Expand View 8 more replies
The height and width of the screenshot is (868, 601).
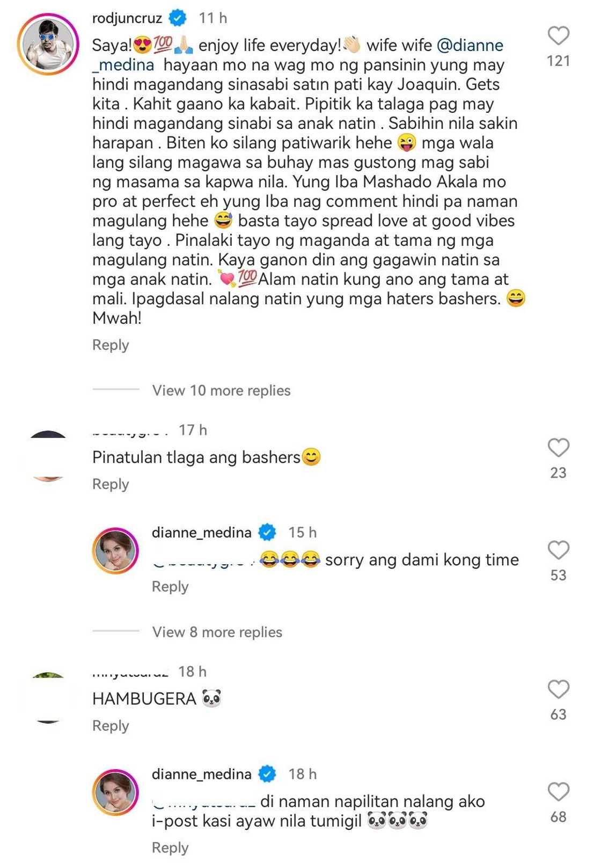click(217, 632)
